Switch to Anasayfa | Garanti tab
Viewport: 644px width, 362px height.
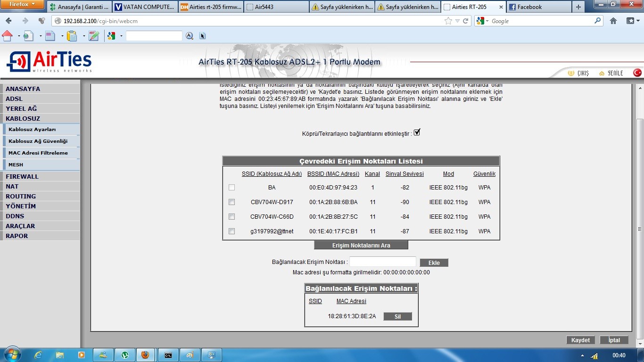click(x=79, y=7)
